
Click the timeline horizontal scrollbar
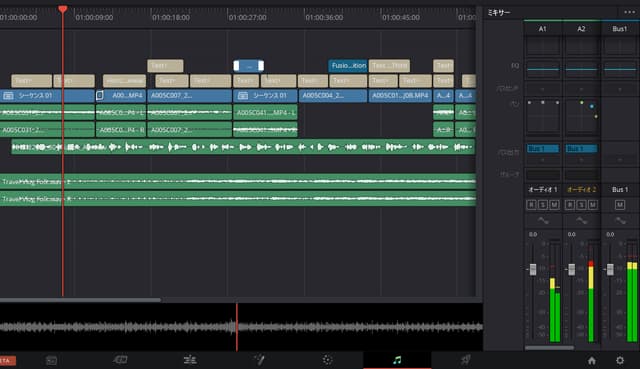click(x=80, y=300)
